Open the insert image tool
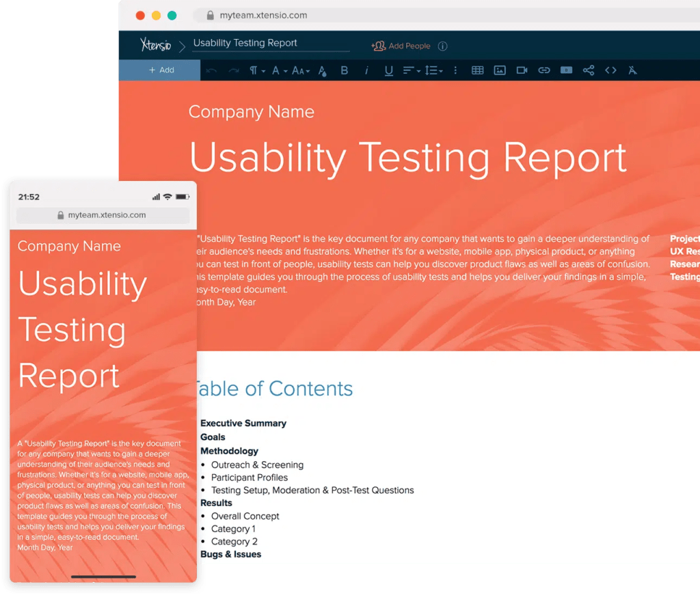Viewport: 700px width, 595px height. [x=500, y=70]
